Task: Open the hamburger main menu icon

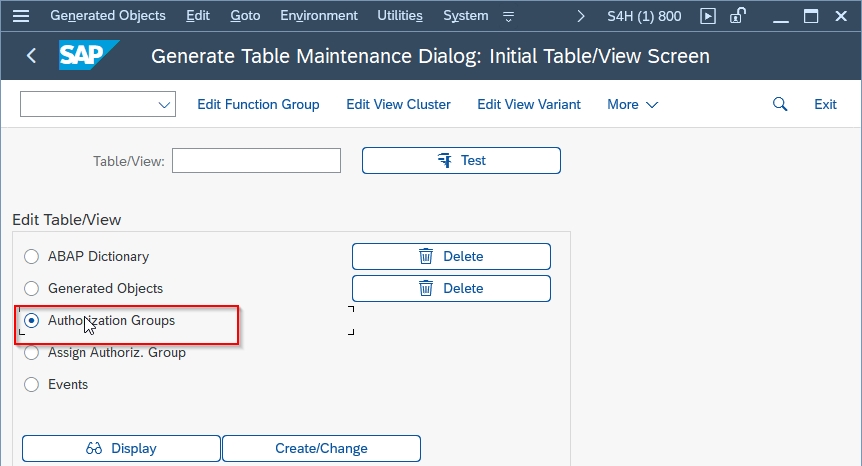Action: click(21, 16)
